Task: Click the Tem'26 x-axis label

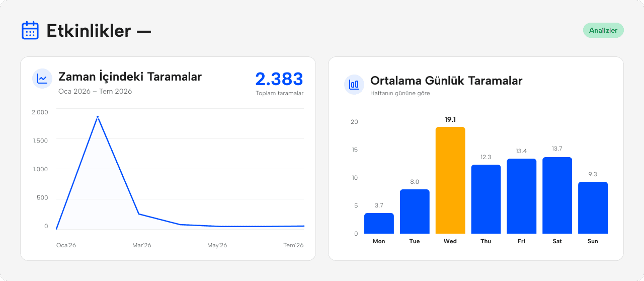Action: pyautogui.click(x=293, y=245)
